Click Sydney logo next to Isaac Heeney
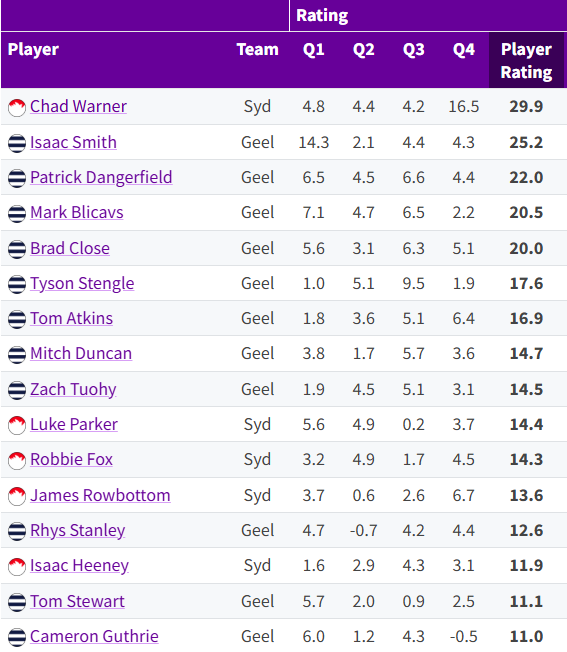The height and width of the screenshot is (652, 567). coord(17,567)
